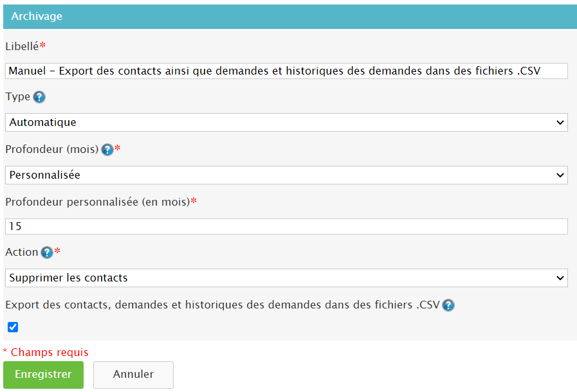Click the Type label text
577x392 pixels.
(x=17, y=97)
